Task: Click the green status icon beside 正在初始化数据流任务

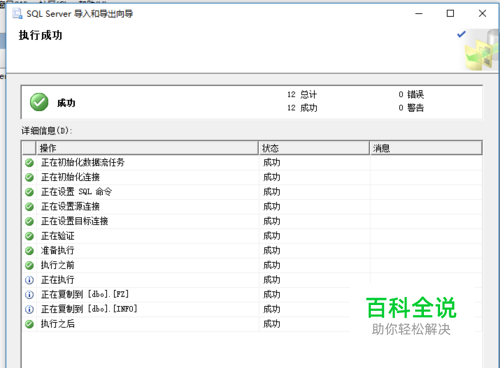Action: 29,163
